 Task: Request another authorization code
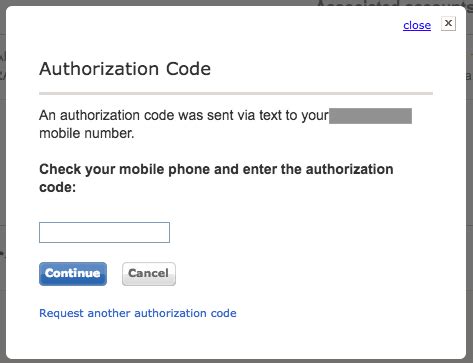click(x=138, y=313)
